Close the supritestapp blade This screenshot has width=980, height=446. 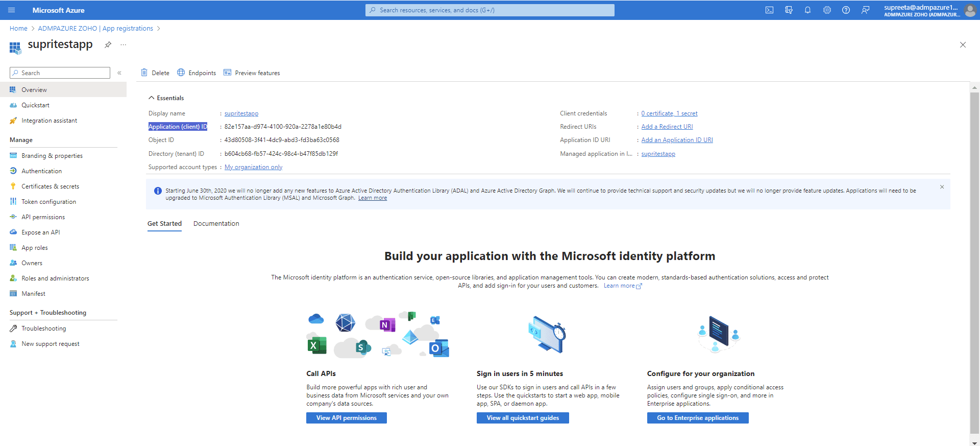point(963,45)
